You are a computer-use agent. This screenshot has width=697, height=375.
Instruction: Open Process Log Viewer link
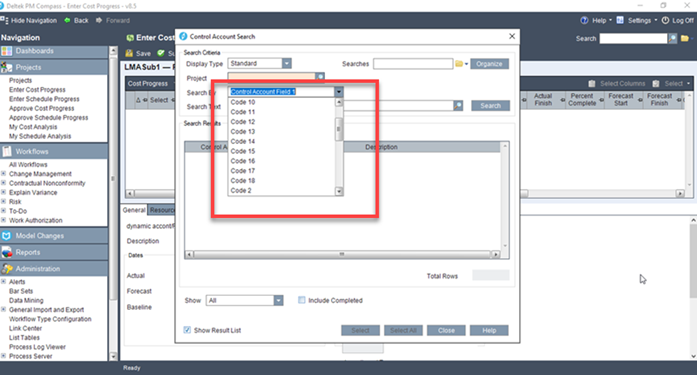37,347
